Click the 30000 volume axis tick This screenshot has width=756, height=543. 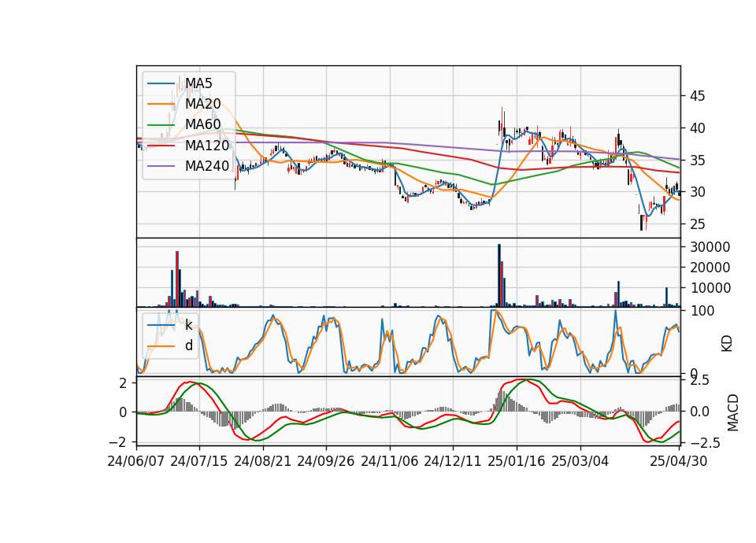tap(710, 247)
